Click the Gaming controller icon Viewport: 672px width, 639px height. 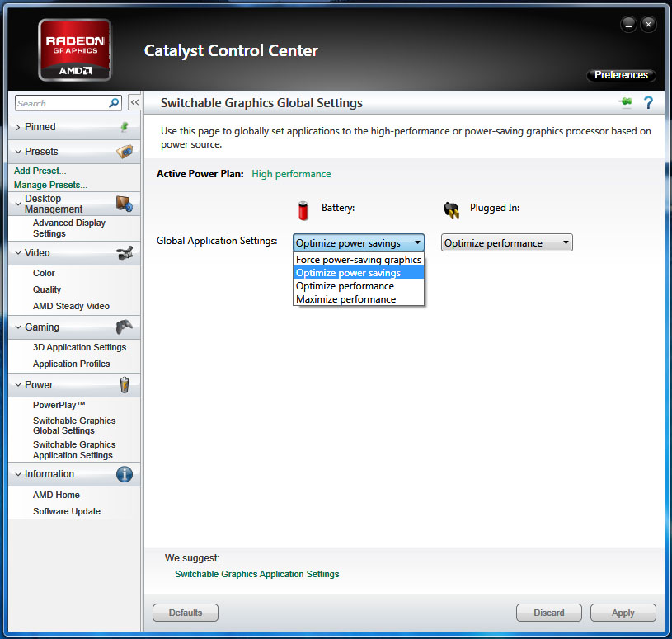(x=125, y=327)
